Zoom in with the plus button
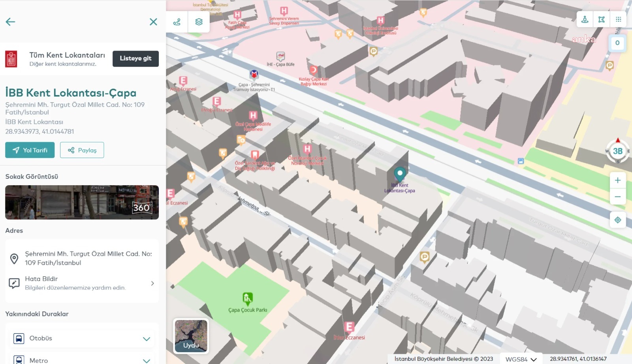Image resolution: width=632 pixels, height=364 pixels. click(618, 180)
